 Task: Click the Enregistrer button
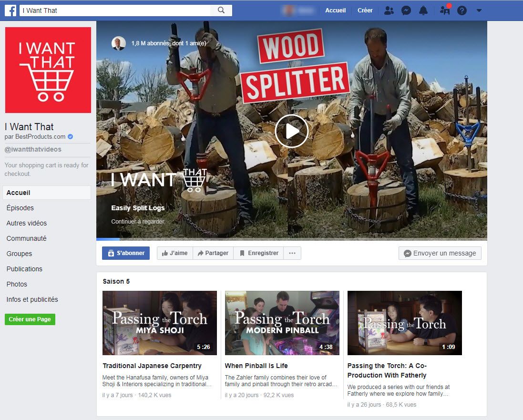[x=259, y=253]
